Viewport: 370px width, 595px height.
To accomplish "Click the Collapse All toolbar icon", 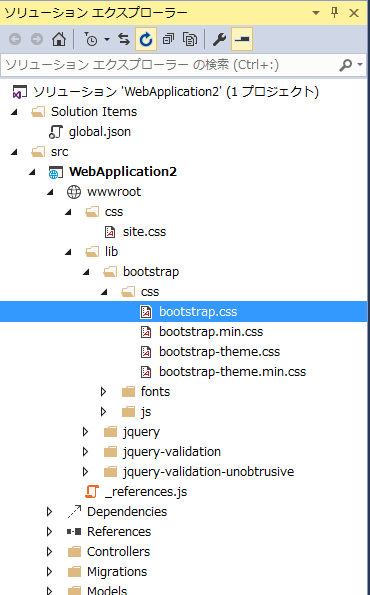I will [168, 39].
